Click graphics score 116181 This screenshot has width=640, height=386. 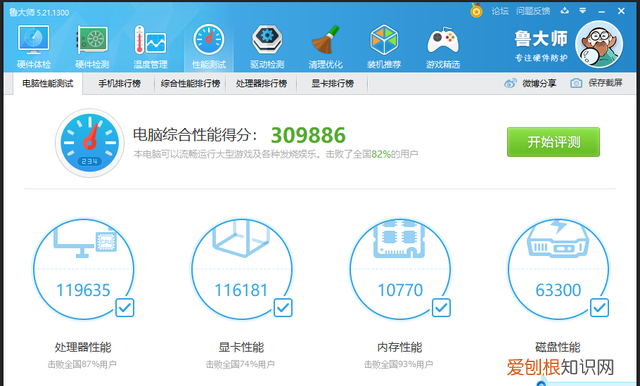pos(241,290)
